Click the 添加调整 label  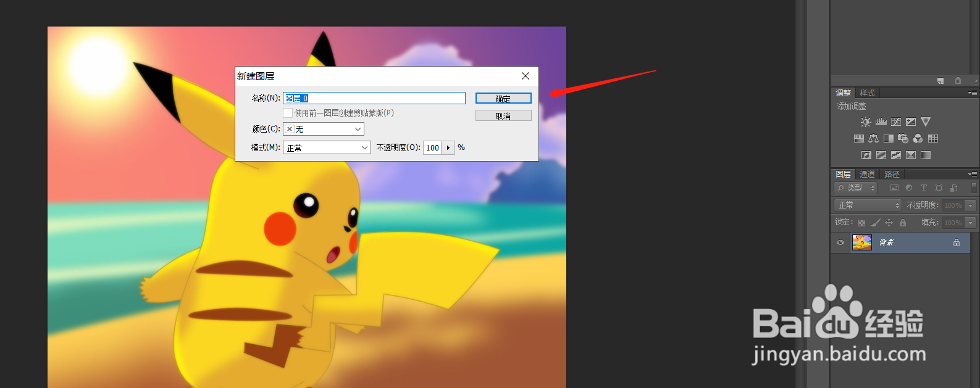852,106
